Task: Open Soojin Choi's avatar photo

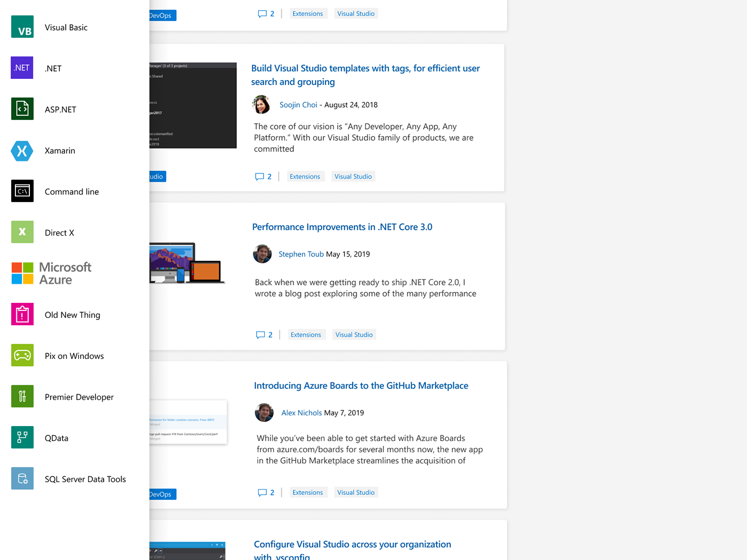Action: [x=261, y=105]
